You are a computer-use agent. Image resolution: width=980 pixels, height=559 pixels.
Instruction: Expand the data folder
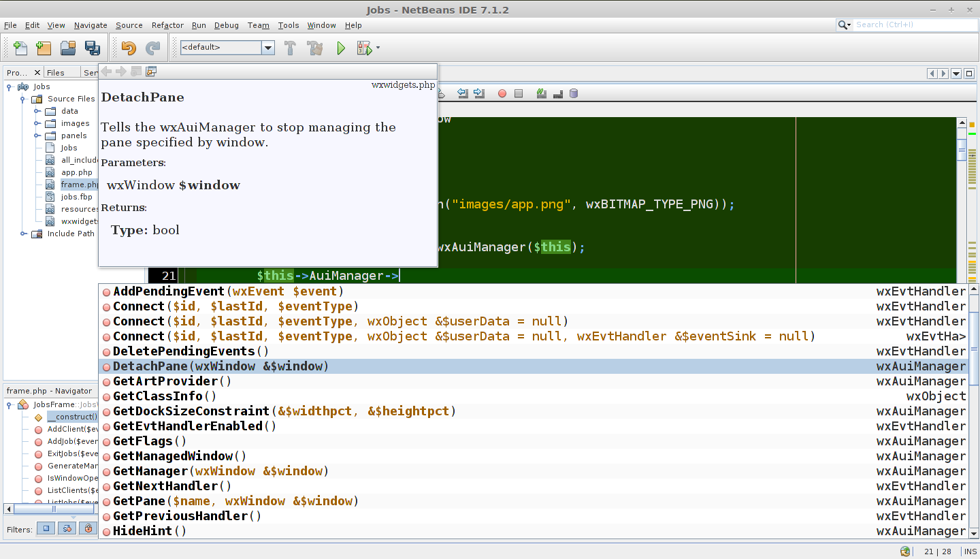pos(37,111)
